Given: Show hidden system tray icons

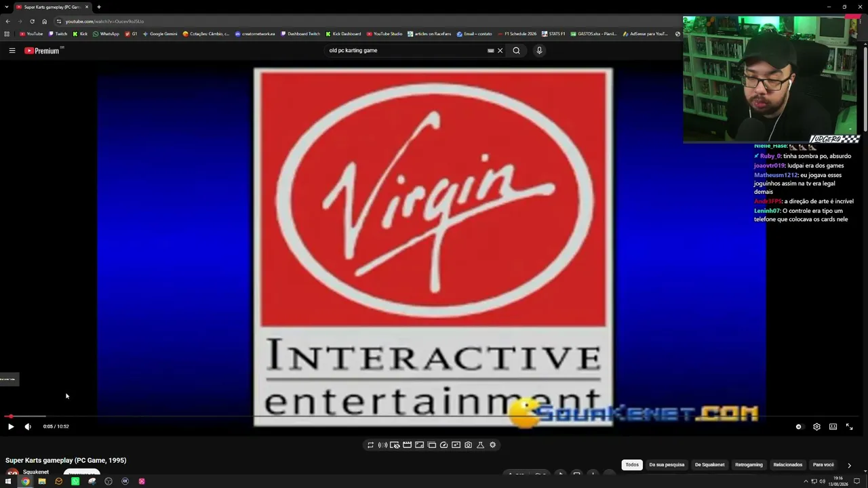Looking at the screenshot, I should (x=806, y=481).
